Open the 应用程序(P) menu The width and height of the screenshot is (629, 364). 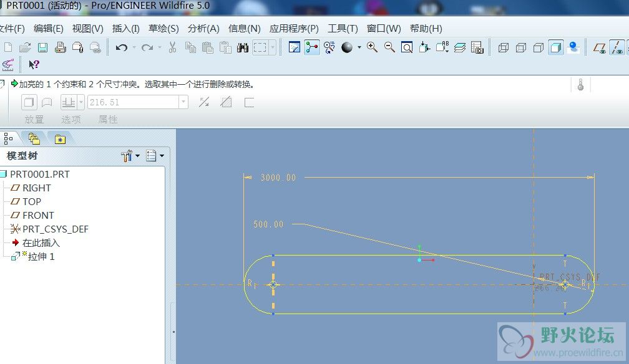pos(294,29)
